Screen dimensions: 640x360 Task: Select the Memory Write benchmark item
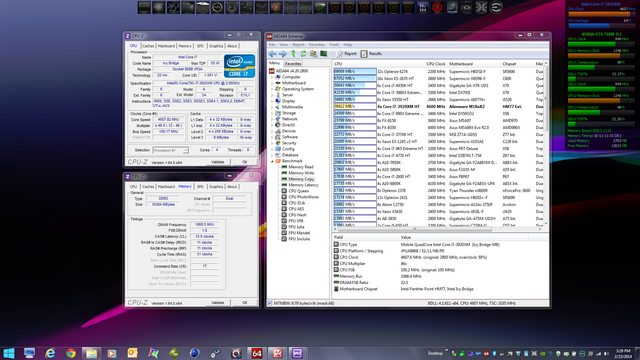(298, 173)
